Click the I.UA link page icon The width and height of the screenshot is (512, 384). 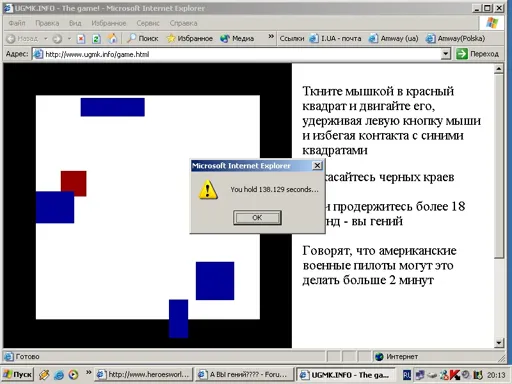tap(313, 39)
